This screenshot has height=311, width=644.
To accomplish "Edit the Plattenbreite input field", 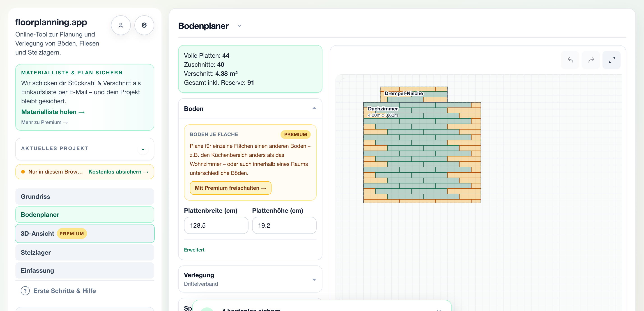I will coord(216,225).
